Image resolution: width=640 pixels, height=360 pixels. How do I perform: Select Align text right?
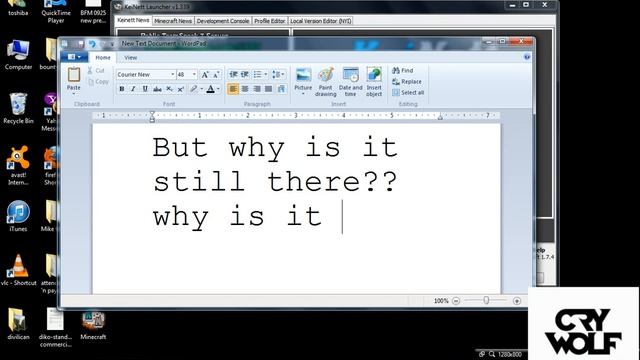pyautogui.click(x=257, y=89)
